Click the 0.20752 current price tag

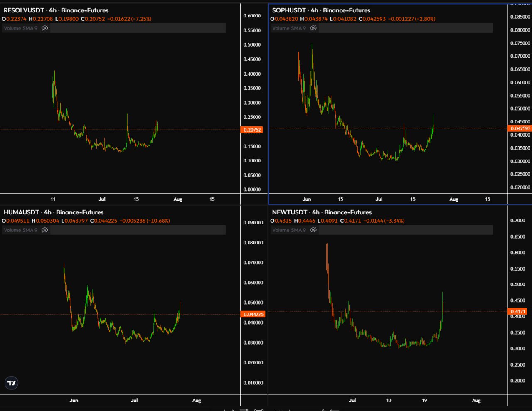coord(252,130)
